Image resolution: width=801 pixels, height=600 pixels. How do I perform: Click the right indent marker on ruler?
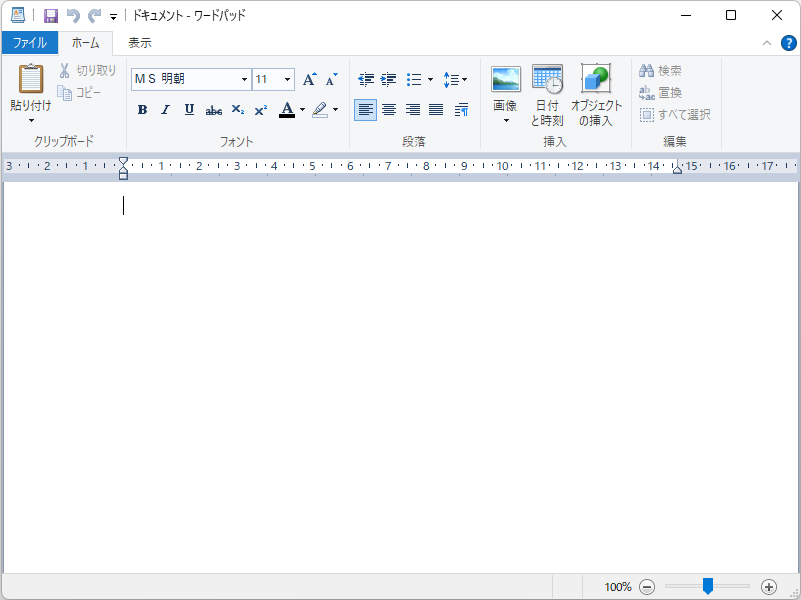point(677,168)
